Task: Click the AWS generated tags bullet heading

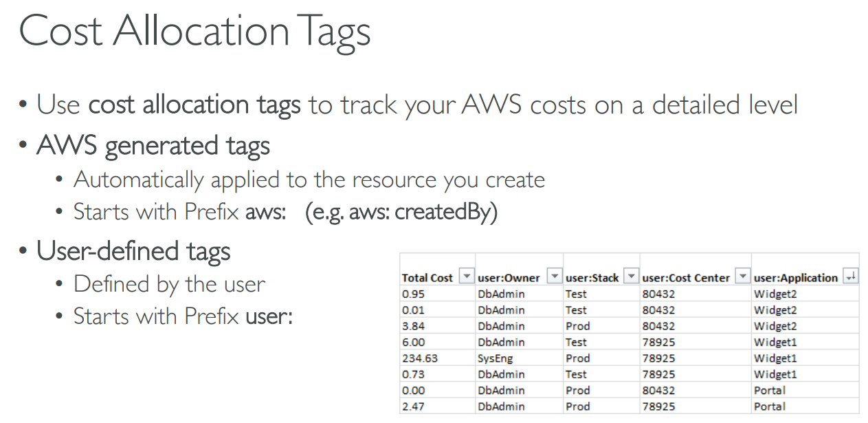Action: (153, 146)
